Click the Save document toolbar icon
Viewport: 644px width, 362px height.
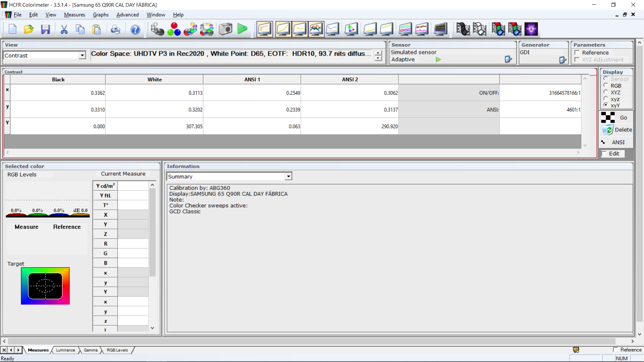click(45, 29)
